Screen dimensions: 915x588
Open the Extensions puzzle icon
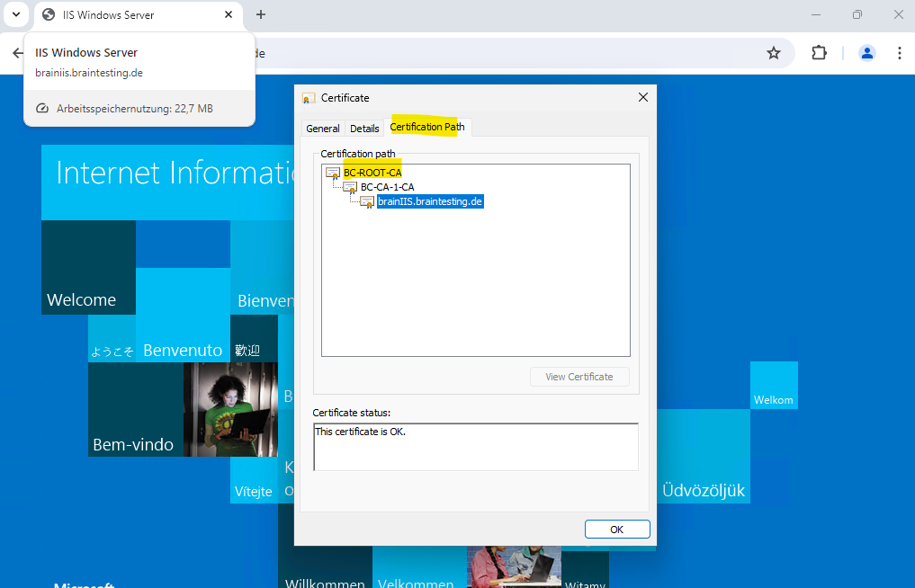pyautogui.click(x=820, y=53)
